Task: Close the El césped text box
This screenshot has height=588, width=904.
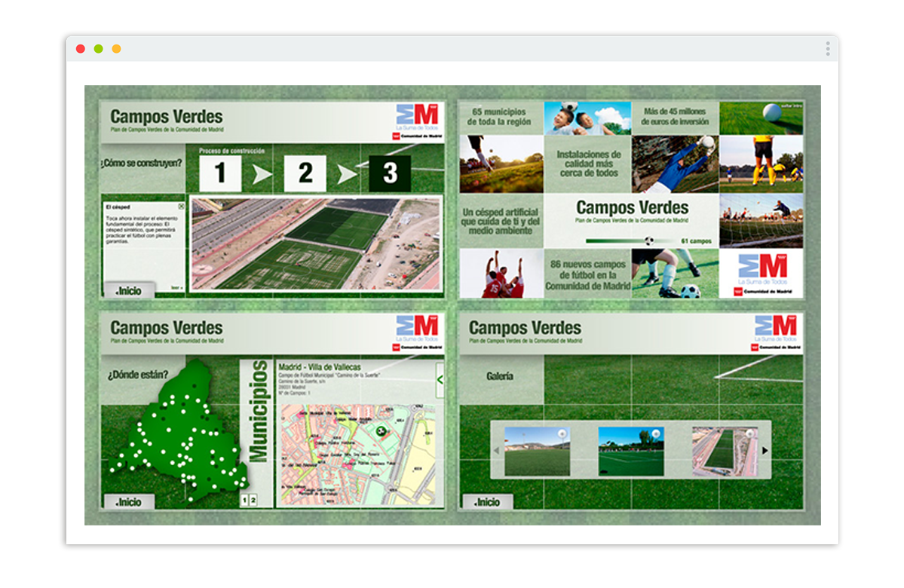Action: pyautogui.click(x=181, y=206)
